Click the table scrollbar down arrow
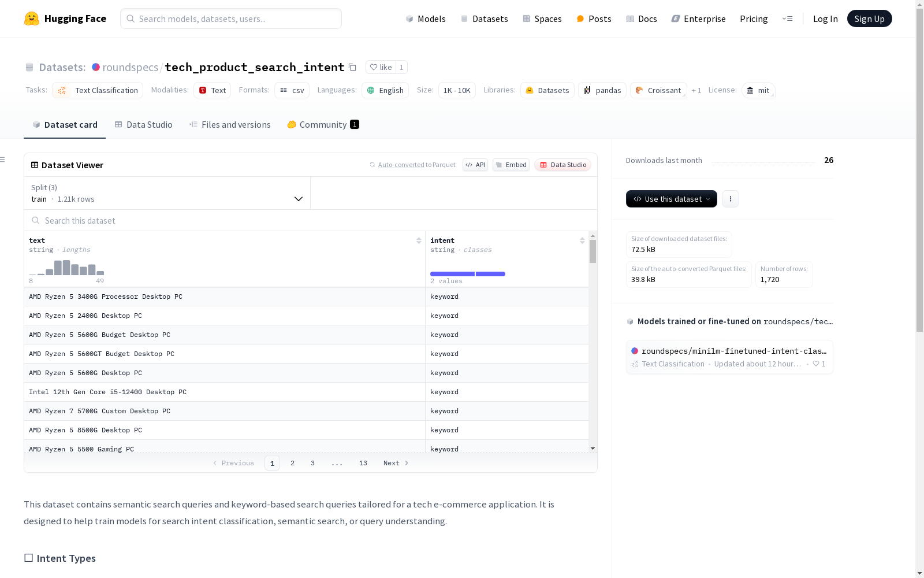The width and height of the screenshot is (924, 578). tap(593, 449)
